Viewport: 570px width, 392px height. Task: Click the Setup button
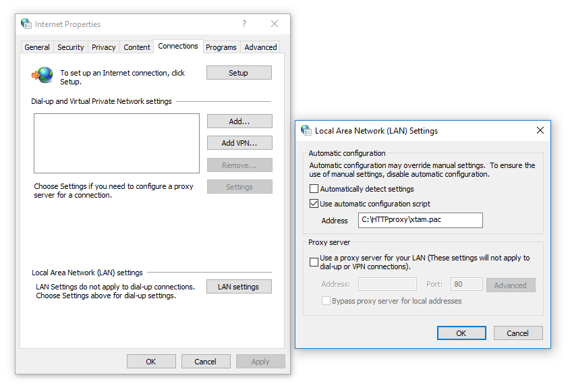(239, 73)
